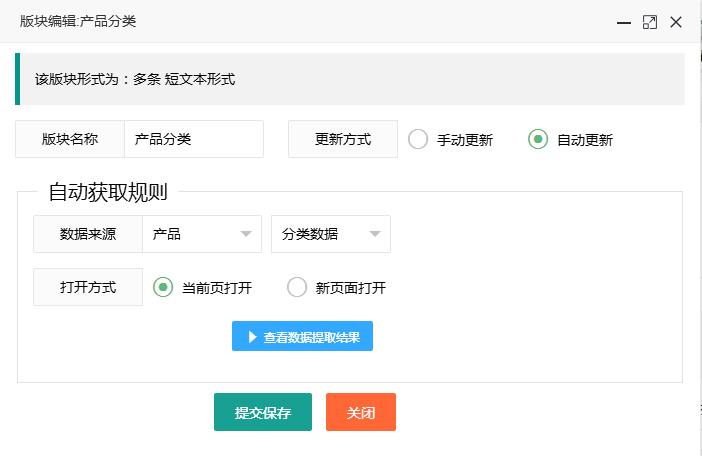Viewport: 702px width, 456px height.
Task: Click the 数据来源 label box
Action: tap(88, 234)
